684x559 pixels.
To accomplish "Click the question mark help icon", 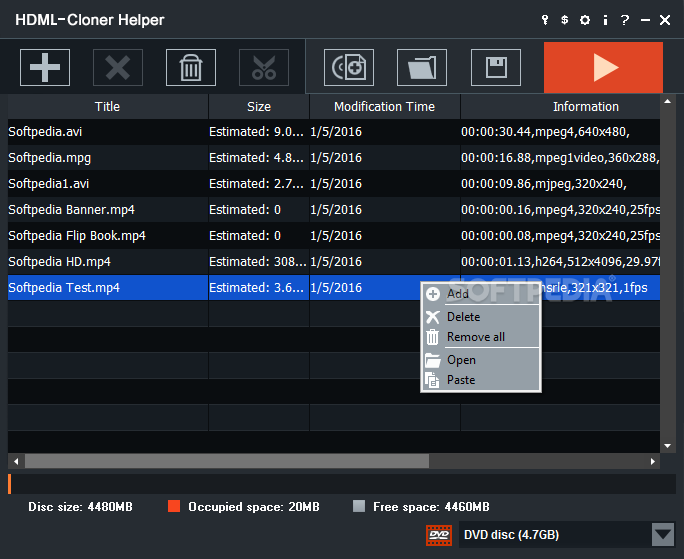I will click(x=625, y=20).
